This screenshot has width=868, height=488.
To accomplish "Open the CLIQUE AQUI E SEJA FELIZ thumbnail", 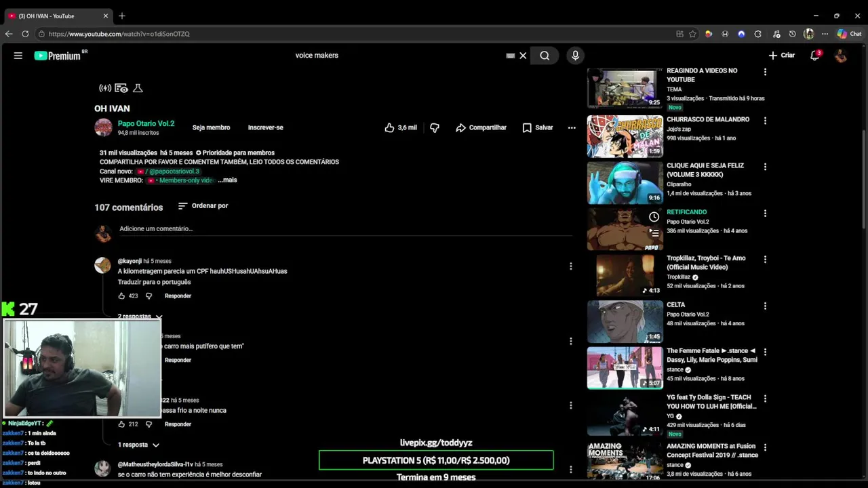I will click(x=625, y=182).
